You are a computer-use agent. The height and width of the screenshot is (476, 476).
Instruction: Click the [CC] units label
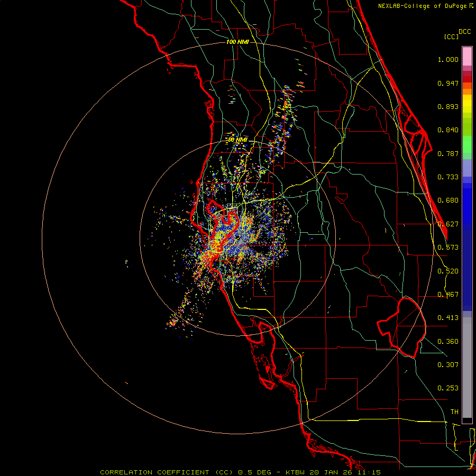coord(451,36)
